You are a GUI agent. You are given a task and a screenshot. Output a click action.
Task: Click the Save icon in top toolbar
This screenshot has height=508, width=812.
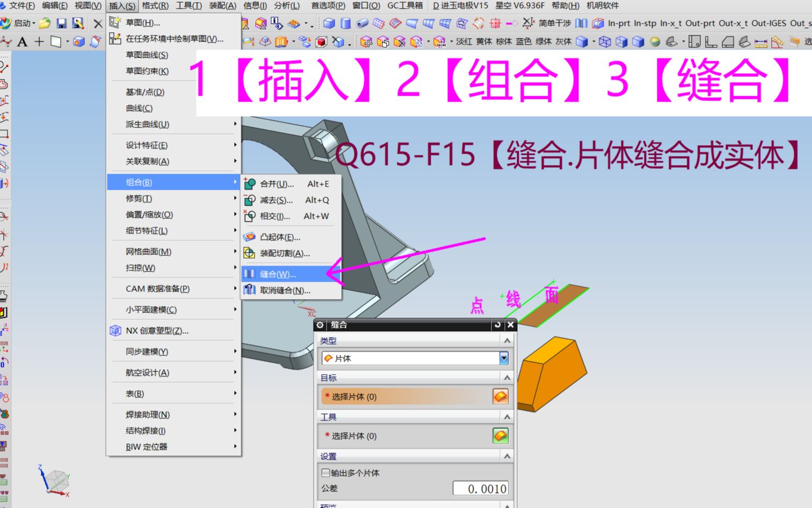(x=62, y=24)
